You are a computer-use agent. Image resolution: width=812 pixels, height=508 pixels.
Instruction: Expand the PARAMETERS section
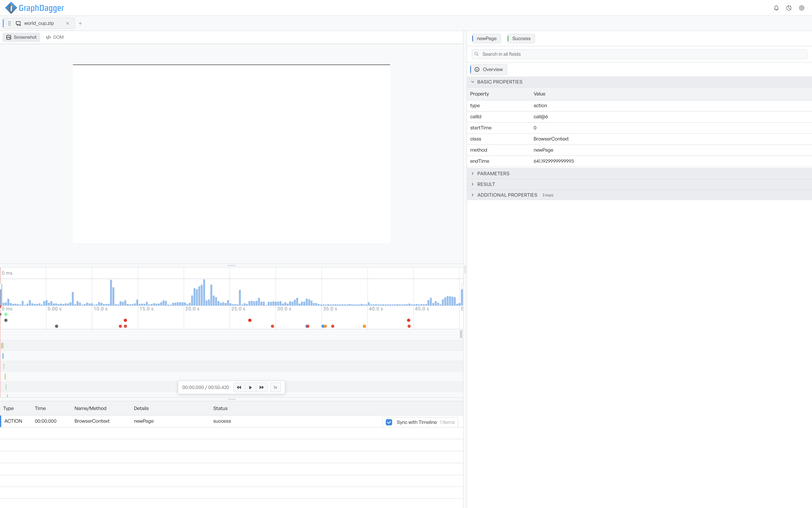coord(639,174)
